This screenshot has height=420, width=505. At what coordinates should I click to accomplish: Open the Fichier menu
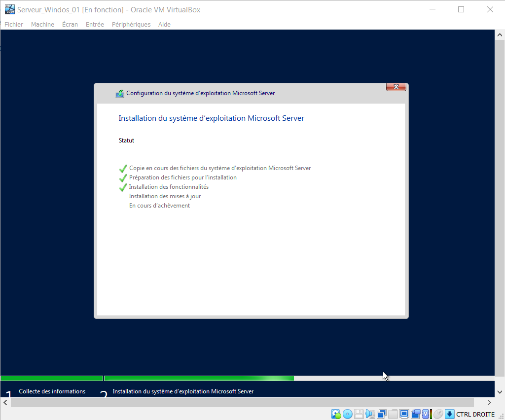tap(14, 24)
